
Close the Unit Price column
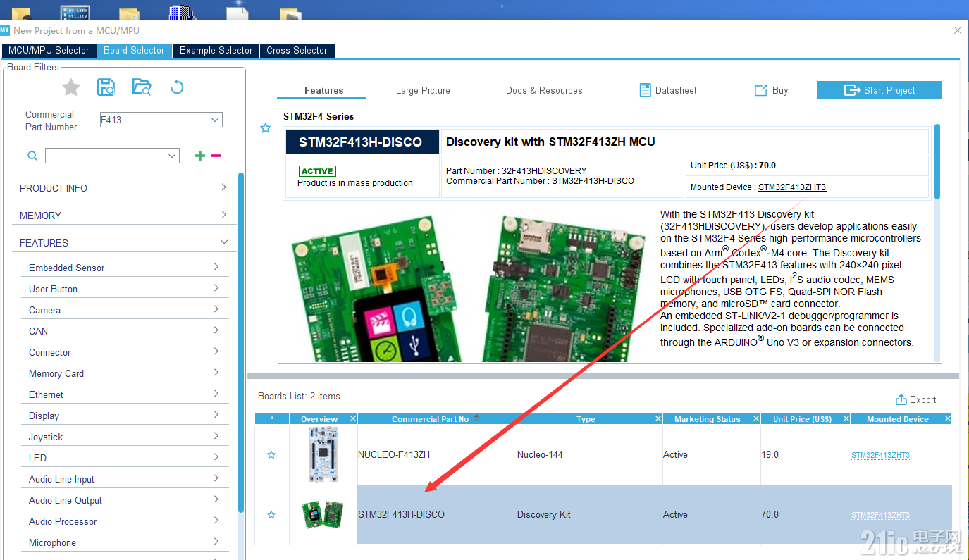pyautogui.click(x=846, y=418)
